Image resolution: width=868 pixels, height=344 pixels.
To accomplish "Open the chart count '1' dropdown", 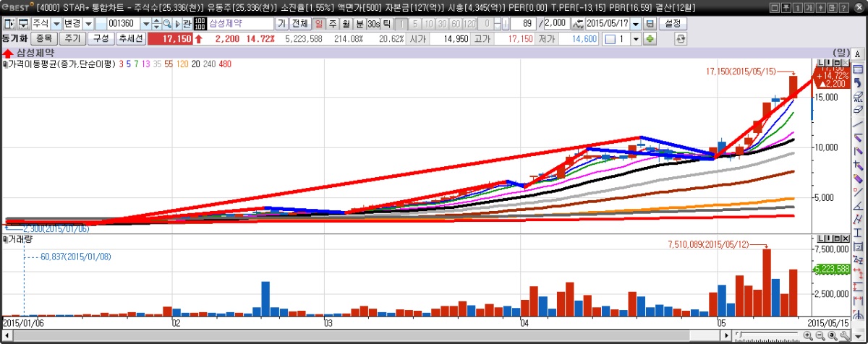I will tap(636, 39).
